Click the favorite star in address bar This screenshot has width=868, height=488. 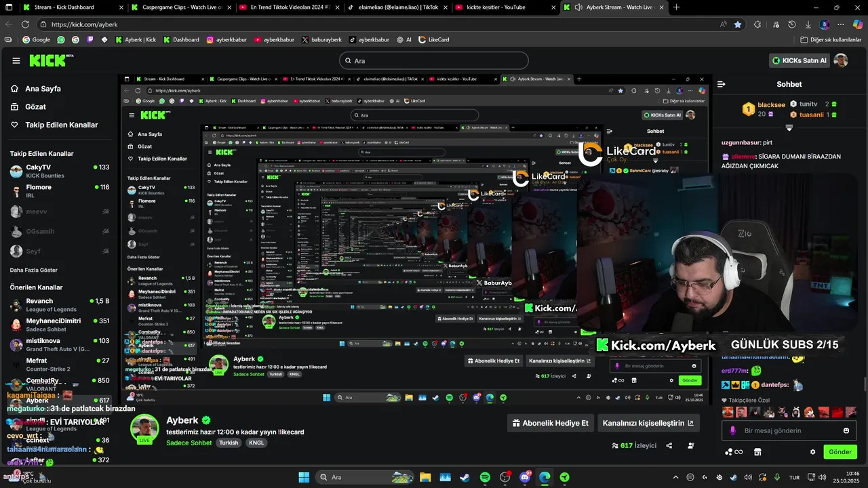738,24
